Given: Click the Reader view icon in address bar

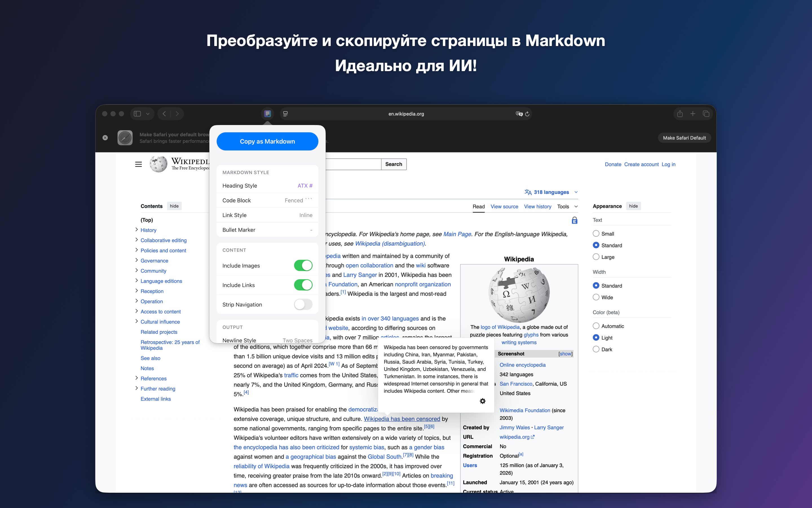Looking at the screenshot, I should [286, 113].
